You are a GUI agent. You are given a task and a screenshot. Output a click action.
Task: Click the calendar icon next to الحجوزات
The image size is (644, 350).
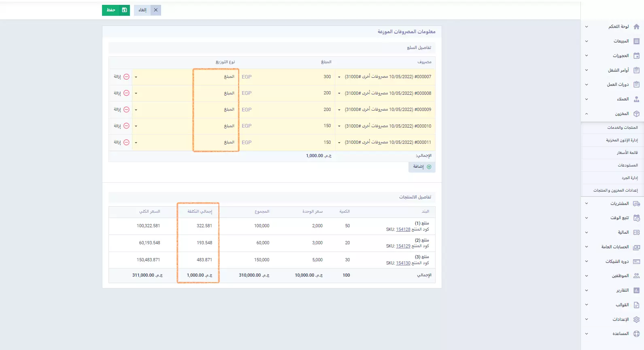(x=636, y=56)
